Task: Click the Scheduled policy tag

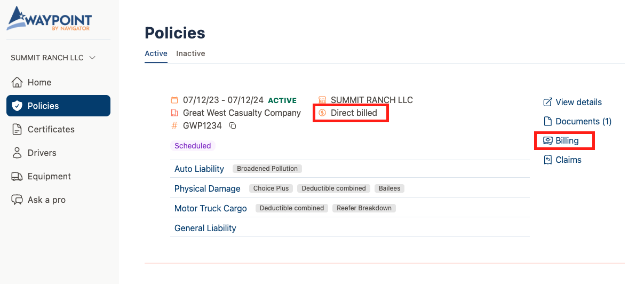Action: click(193, 146)
